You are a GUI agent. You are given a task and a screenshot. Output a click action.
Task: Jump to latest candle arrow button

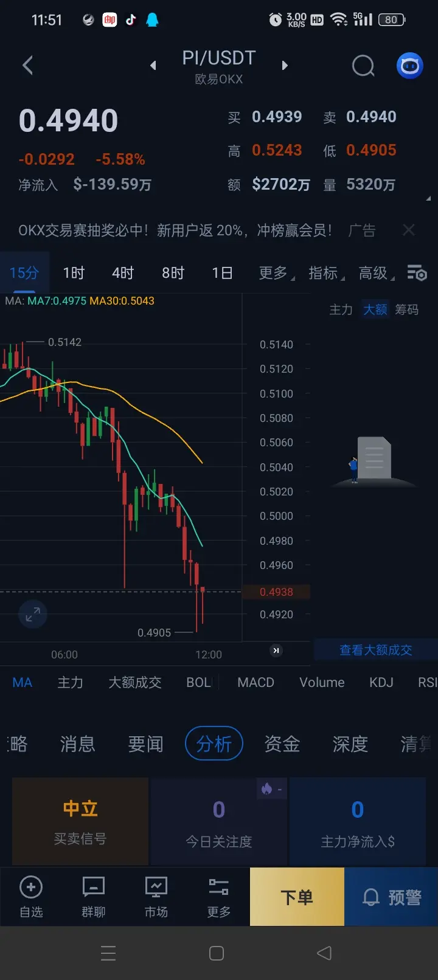(276, 650)
